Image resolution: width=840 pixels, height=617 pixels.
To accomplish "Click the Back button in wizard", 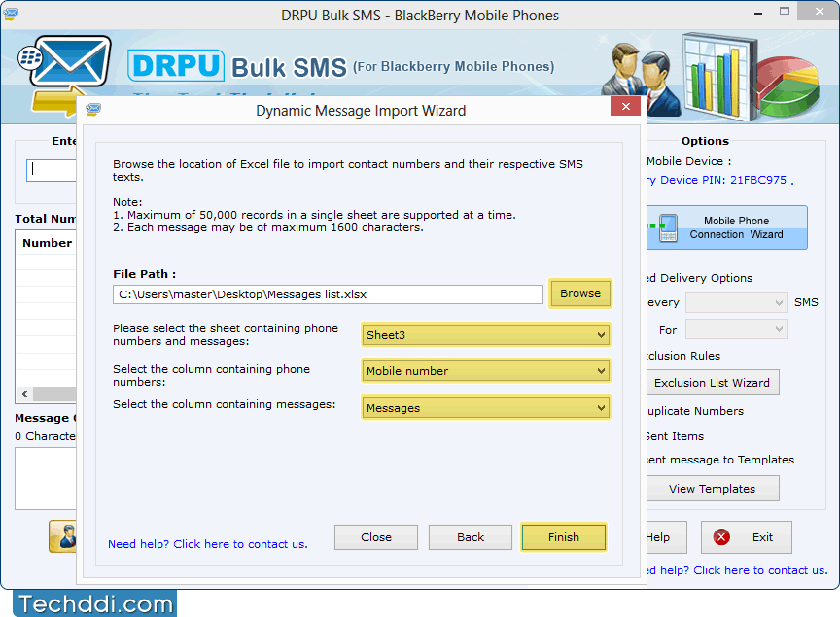I will click(471, 537).
